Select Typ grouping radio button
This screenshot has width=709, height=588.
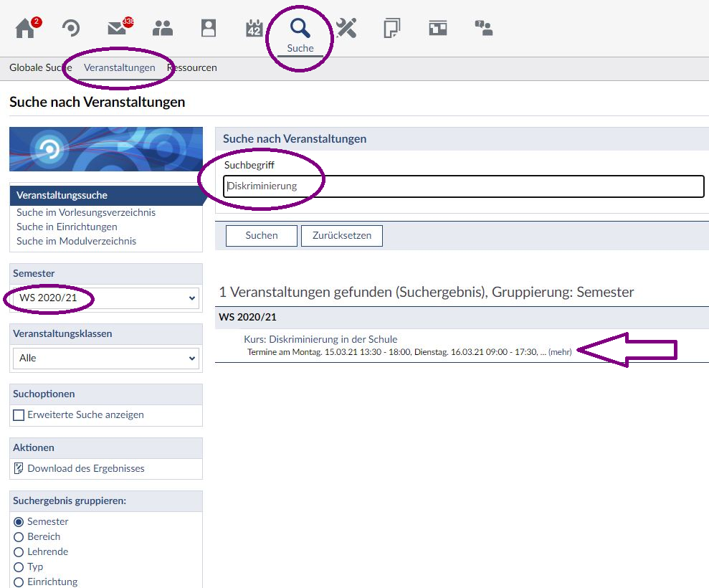click(19, 566)
